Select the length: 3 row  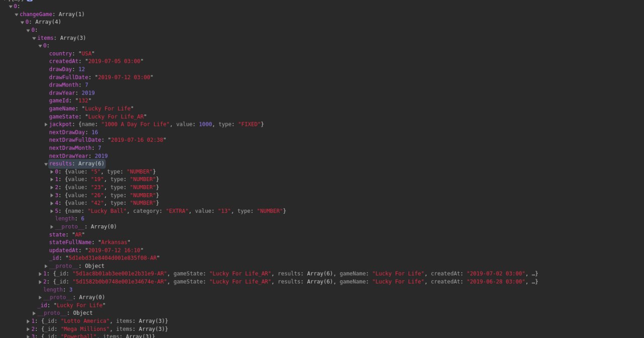point(58,290)
